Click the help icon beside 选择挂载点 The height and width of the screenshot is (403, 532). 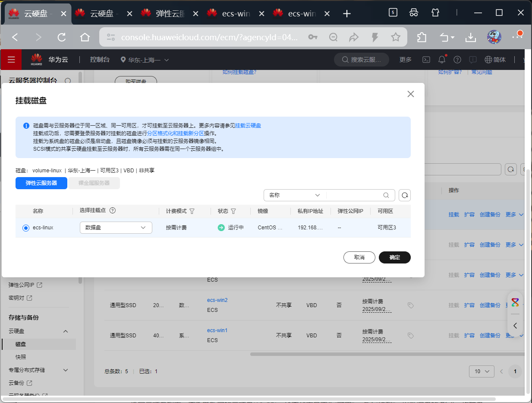pos(113,211)
